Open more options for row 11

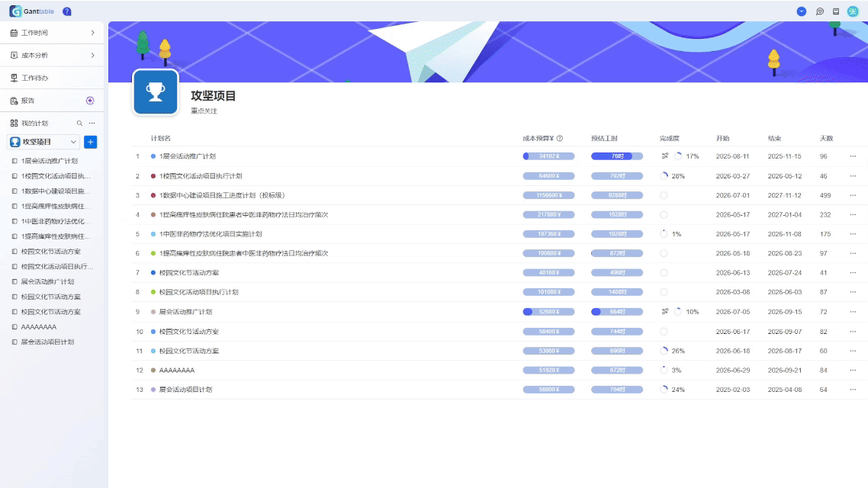(853, 351)
